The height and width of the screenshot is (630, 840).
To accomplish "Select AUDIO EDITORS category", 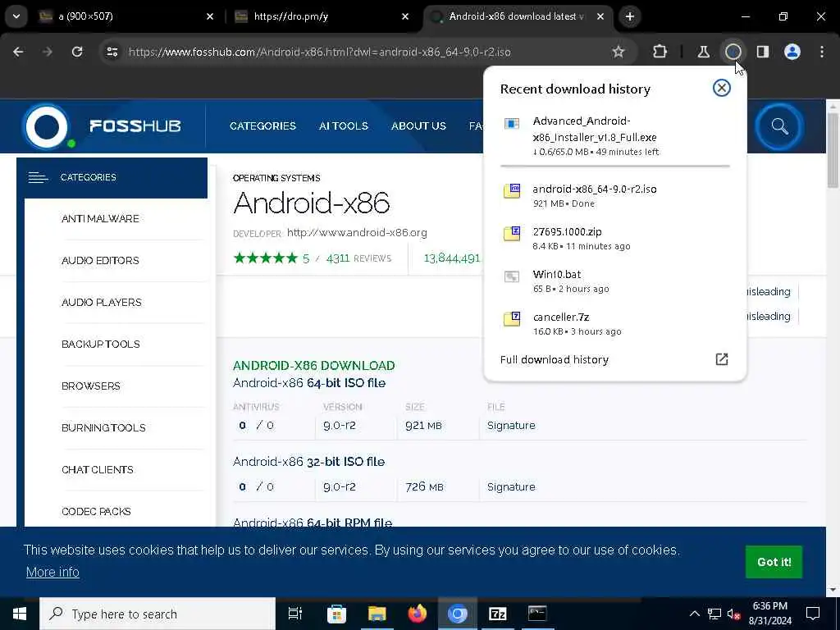I will 100,260.
